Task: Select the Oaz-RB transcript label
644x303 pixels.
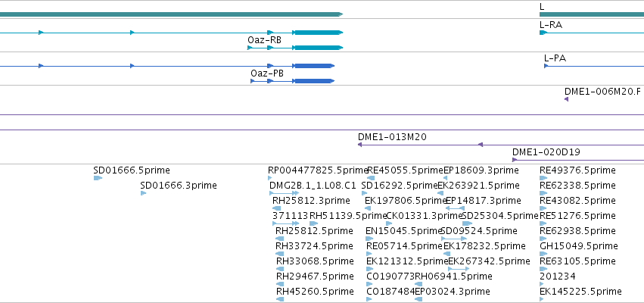Action: click(x=264, y=40)
